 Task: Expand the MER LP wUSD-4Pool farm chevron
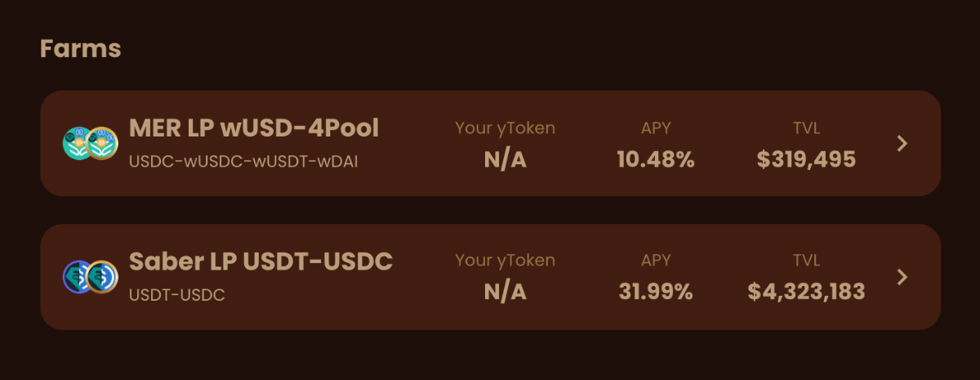point(902,144)
